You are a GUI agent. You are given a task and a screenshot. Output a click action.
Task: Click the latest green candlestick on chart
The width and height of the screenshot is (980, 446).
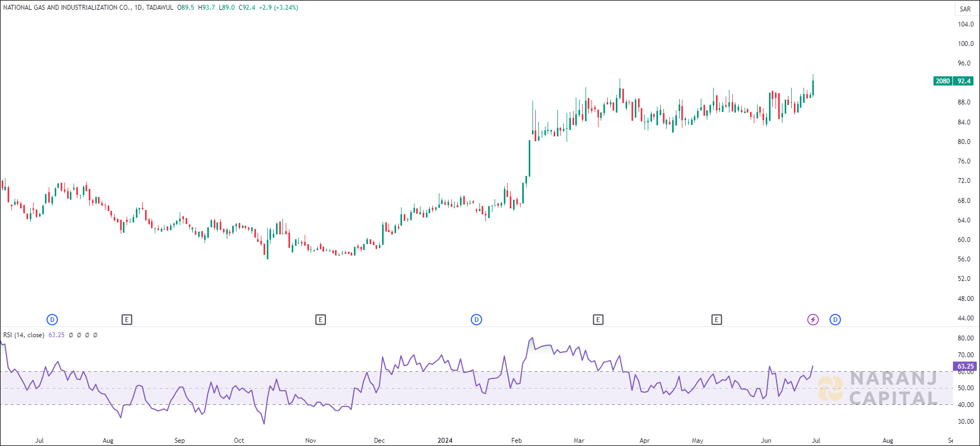[813, 86]
